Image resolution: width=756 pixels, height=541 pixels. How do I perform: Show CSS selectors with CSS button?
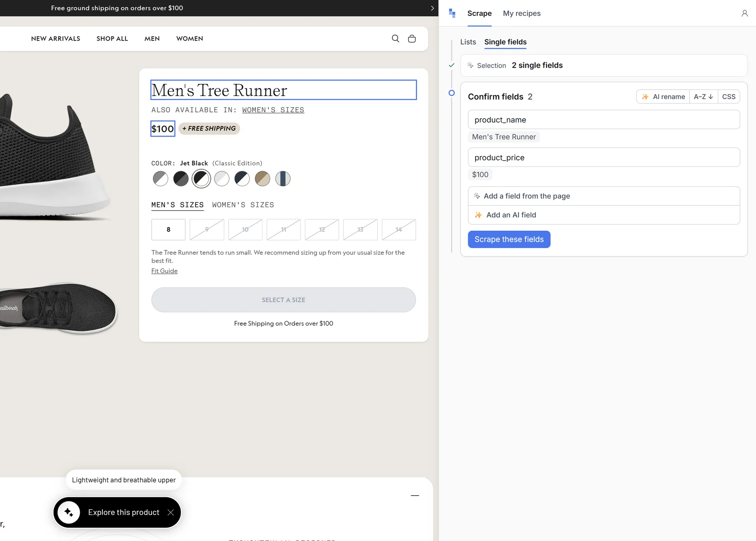(729, 97)
